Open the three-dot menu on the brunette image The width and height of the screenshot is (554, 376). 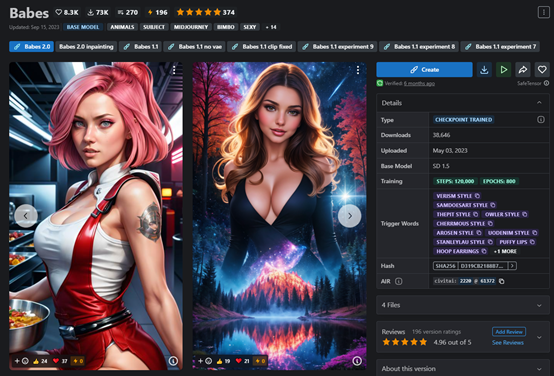pos(358,70)
